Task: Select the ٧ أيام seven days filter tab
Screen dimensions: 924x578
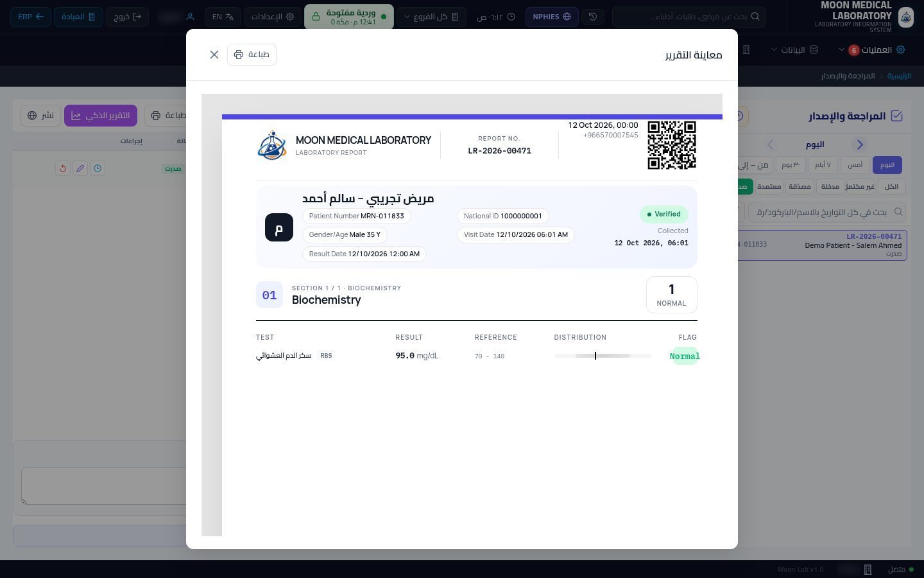Action: pos(823,165)
